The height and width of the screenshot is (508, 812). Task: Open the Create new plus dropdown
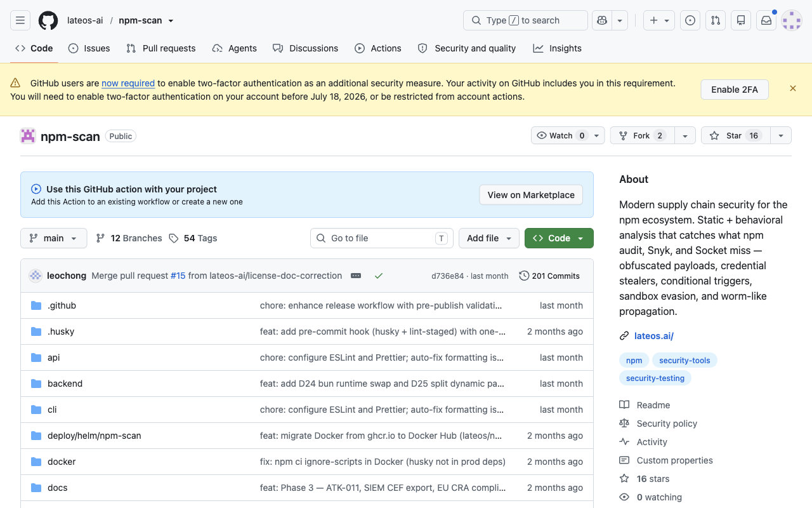pyautogui.click(x=659, y=20)
